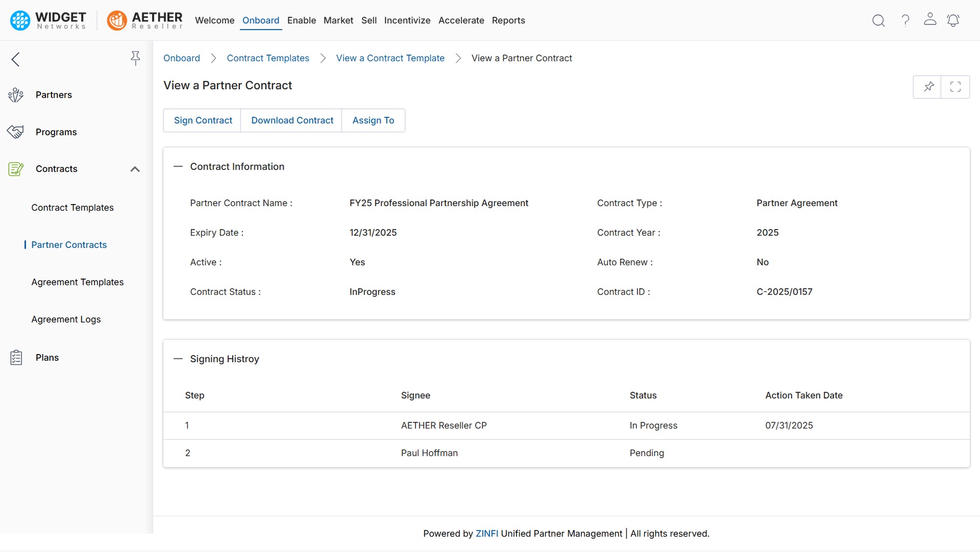Click the AETHER Reseller logo
Viewport: 980px width, 552px height.
(x=144, y=20)
